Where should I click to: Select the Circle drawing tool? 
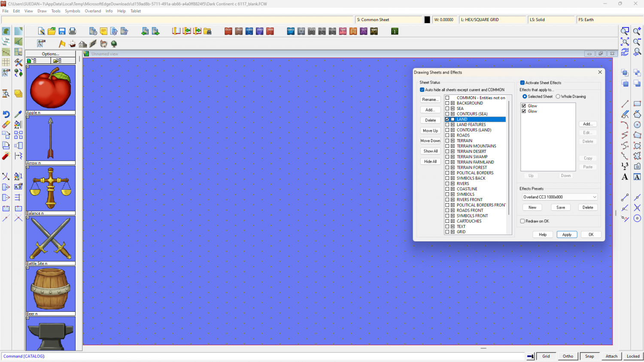point(637,125)
